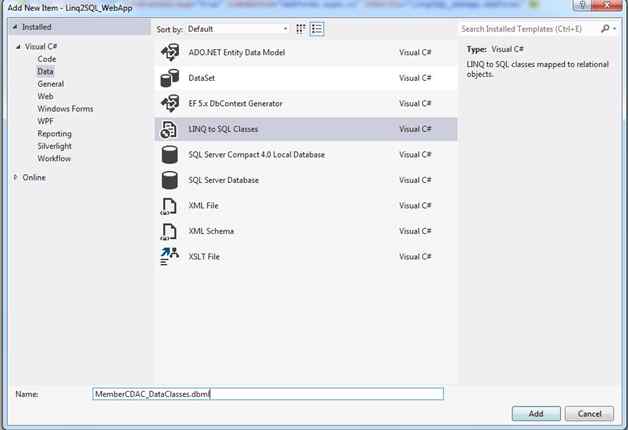Select the XML File template name
The image size is (628, 430).
pos(203,205)
